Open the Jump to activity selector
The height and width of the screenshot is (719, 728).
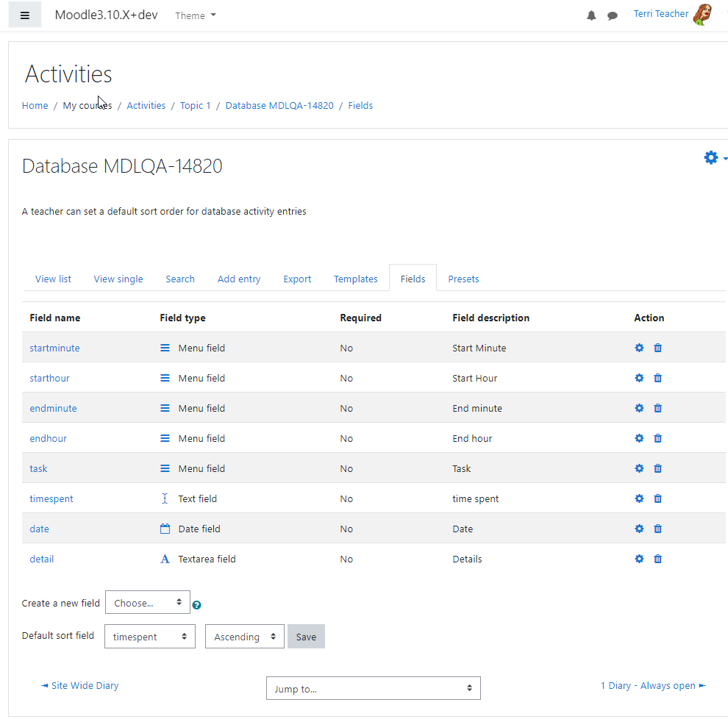[x=374, y=688]
